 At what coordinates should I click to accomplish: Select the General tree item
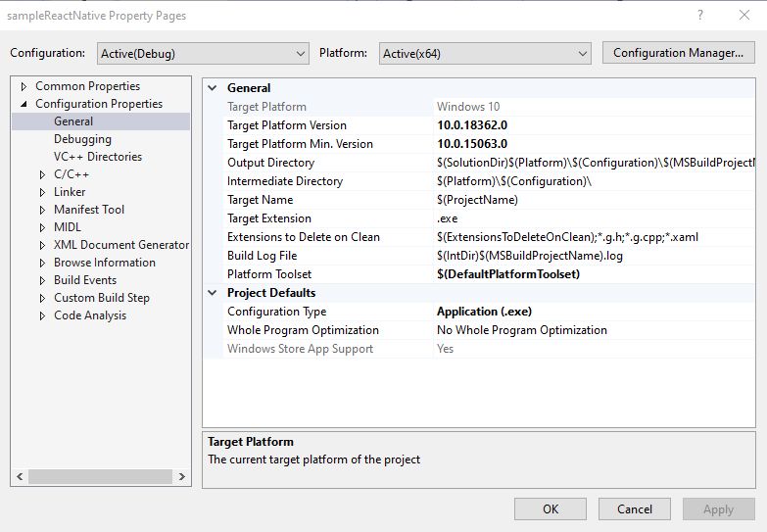pos(73,121)
